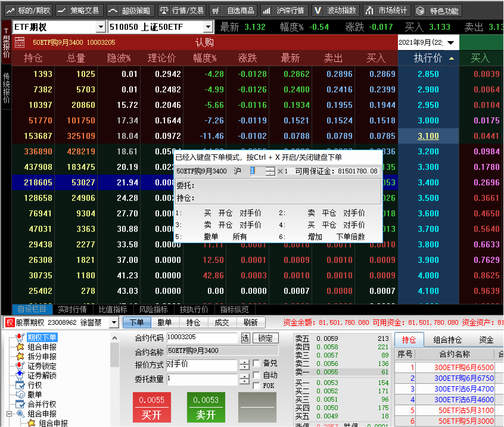The width and height of the screenshot is (504, 427).
Task: Expand the 2021年9月 expiry month dropdown
Action: [451, 43]
